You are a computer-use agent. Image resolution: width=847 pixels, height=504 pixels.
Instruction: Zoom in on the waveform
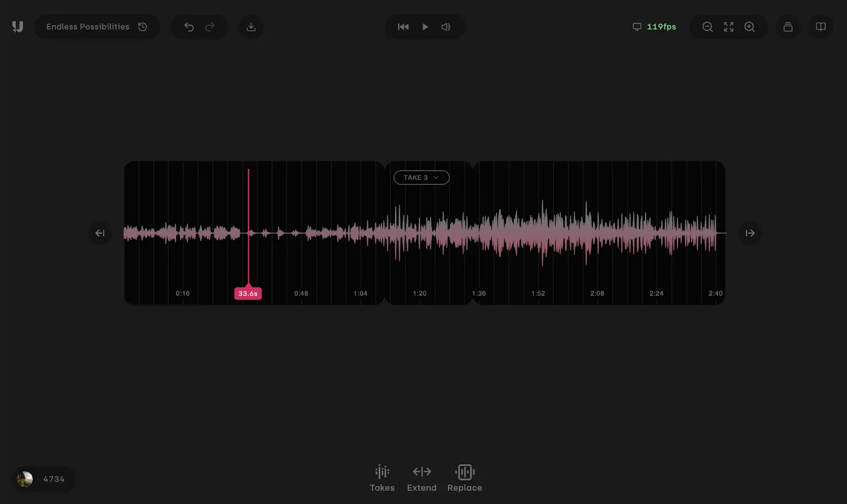[x=750, y=26]
